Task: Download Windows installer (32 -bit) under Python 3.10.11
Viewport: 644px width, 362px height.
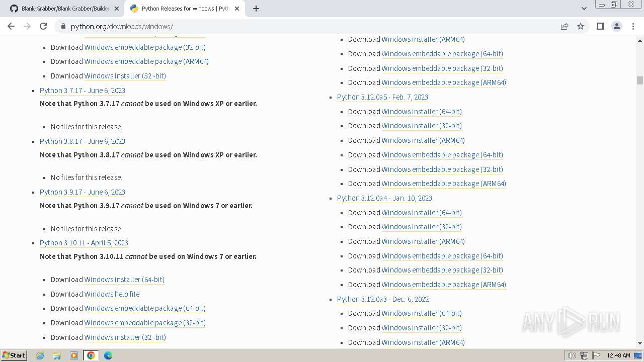Action: click(125, 337)
